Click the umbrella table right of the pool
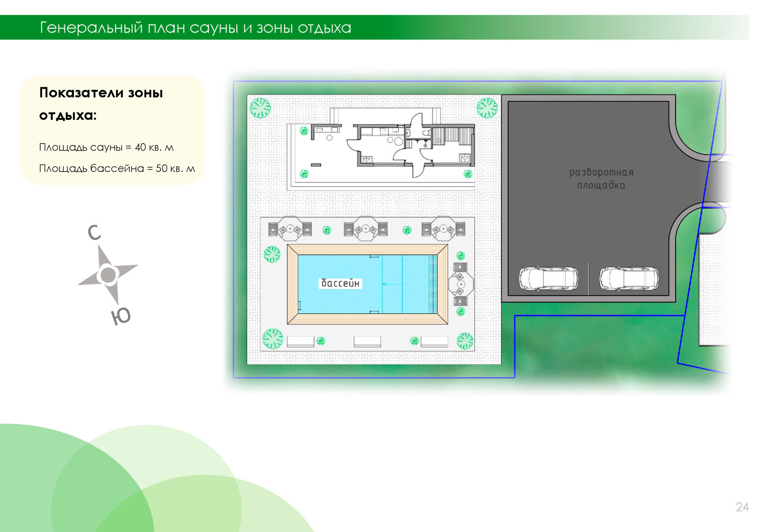This screenshot has width=764, height=532. [461, 284]
